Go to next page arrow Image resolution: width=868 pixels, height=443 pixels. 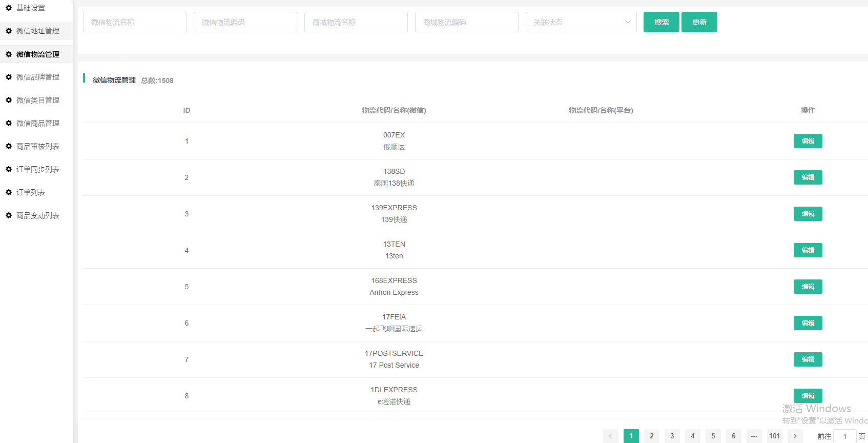point(795,436)
